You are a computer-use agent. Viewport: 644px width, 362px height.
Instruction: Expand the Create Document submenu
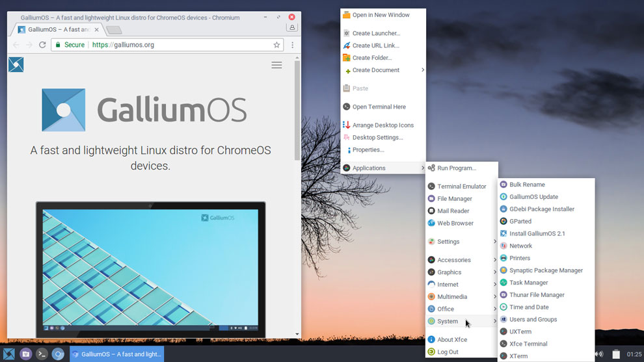pos(383,70)
